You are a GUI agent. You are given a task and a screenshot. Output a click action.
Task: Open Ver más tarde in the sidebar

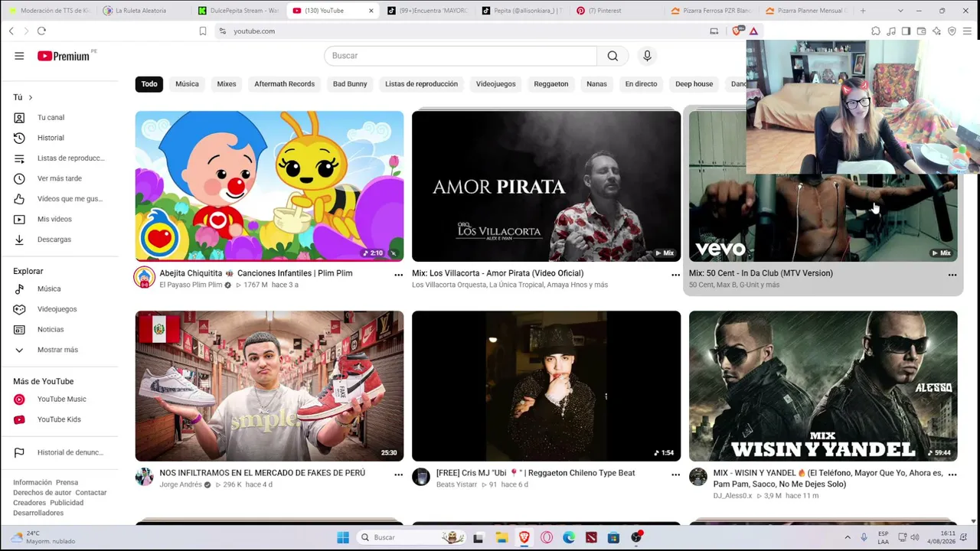pyautogui.click(x=60, y=178)
